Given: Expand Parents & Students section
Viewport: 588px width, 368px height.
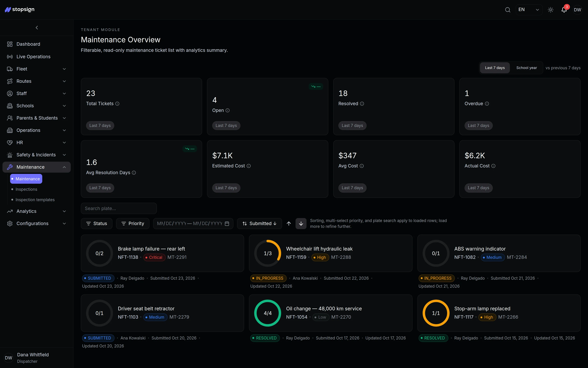Looking at the screenshot, I should coord(37,118).
